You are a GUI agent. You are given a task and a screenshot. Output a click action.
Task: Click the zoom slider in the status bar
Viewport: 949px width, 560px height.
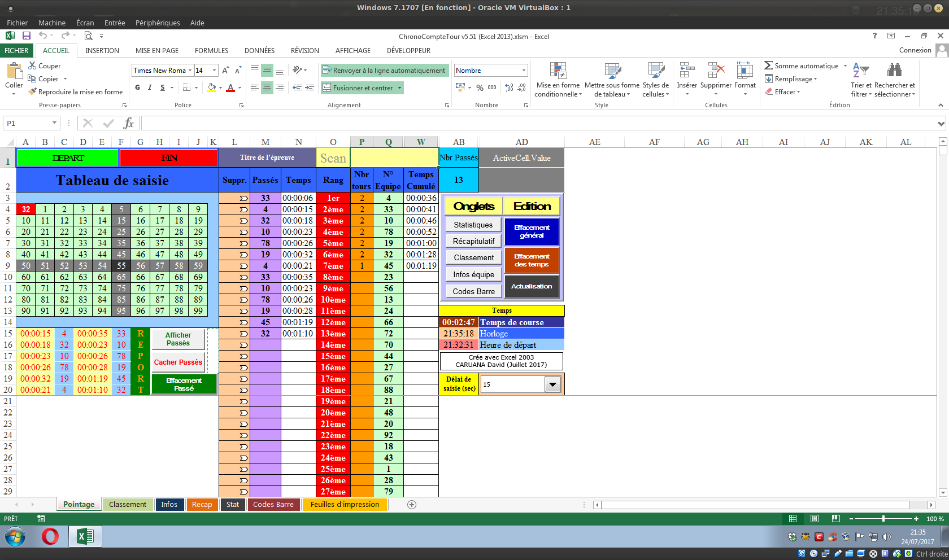(883, 519)
